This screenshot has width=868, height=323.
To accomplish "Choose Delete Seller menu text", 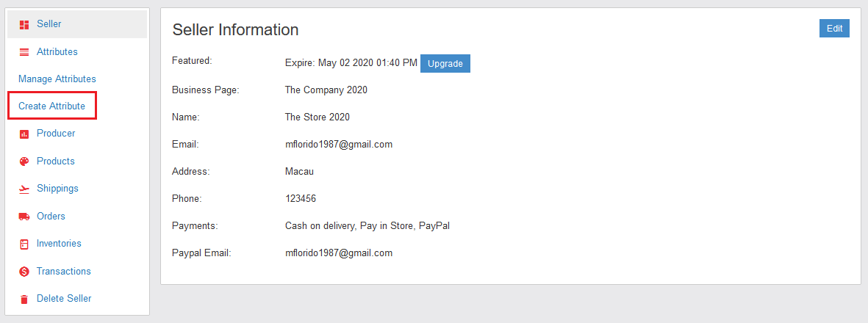I will pyautogui.click(x=64, y=299).
